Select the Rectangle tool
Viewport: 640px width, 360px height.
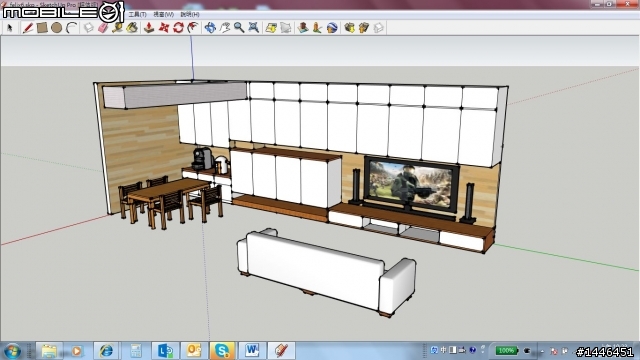[42, 28]
